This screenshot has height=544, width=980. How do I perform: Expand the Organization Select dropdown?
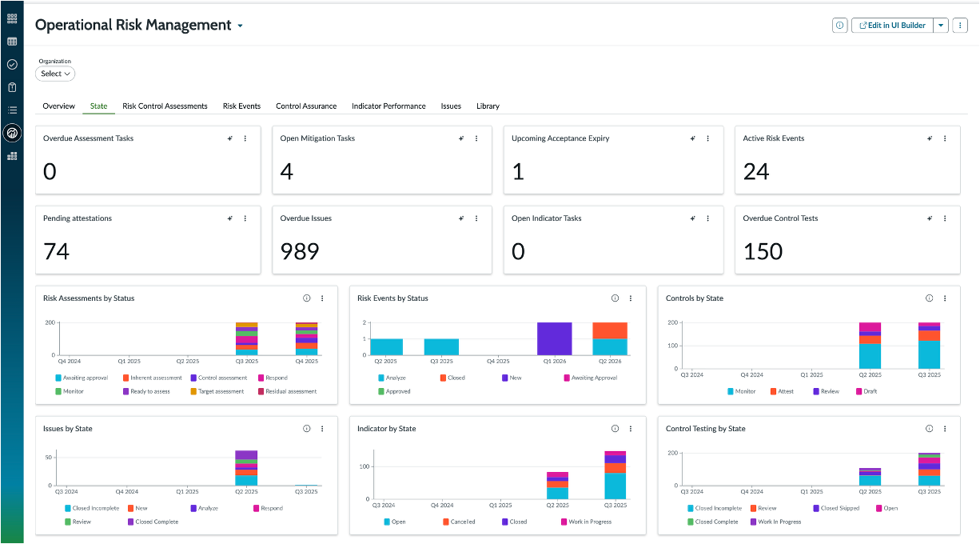[x=55, y=74]
